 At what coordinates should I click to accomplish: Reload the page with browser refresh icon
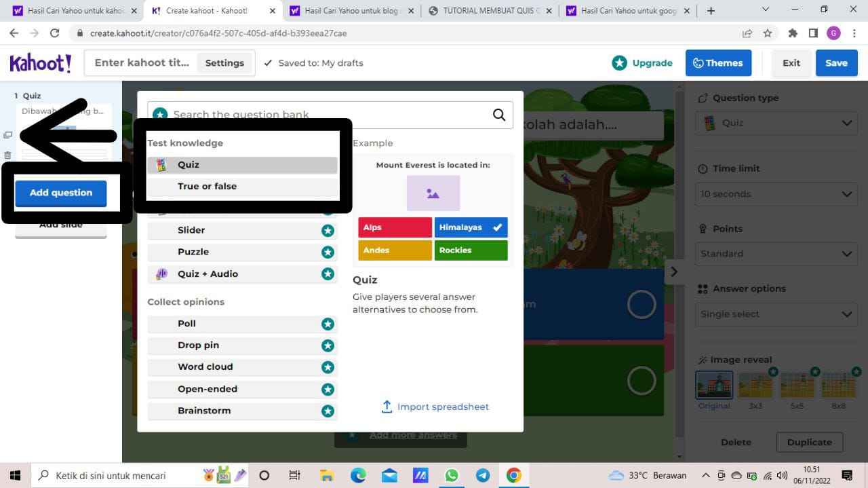coord(55,33)
